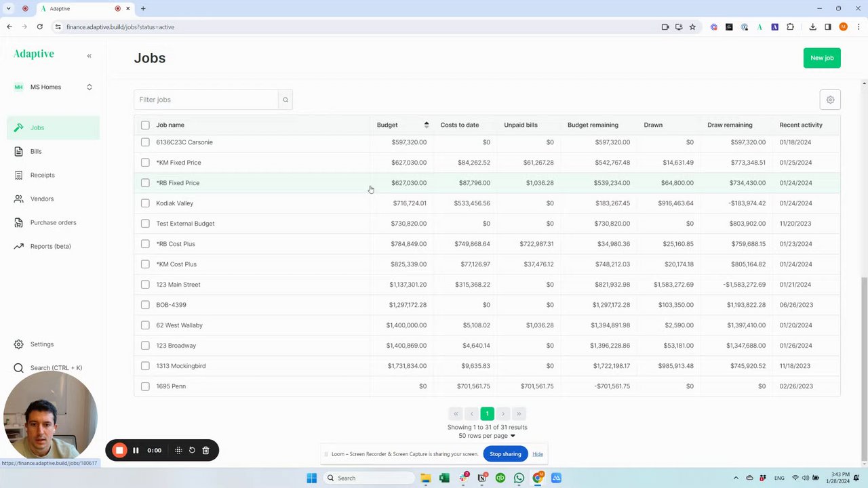Image resolution: width=868 pixels, height=488 pixels.
Task: Click the Windows taskbar Search box
Action: [x=368, y=478]
